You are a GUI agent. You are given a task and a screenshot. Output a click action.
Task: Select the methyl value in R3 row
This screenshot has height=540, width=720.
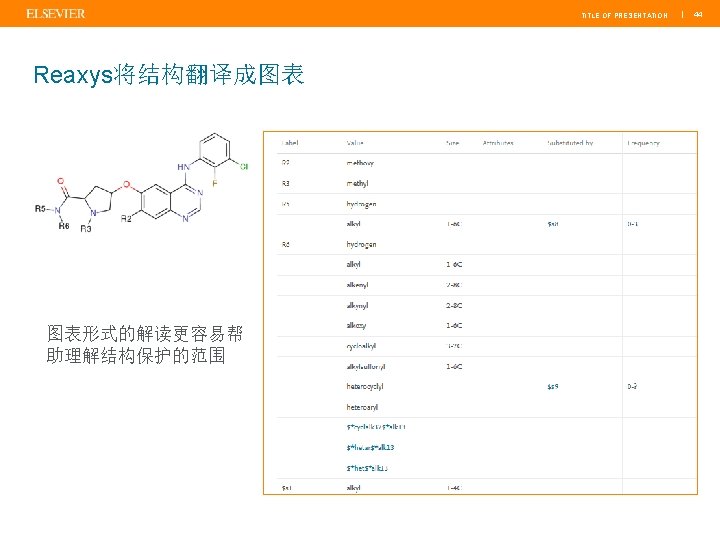click(357, 183)
